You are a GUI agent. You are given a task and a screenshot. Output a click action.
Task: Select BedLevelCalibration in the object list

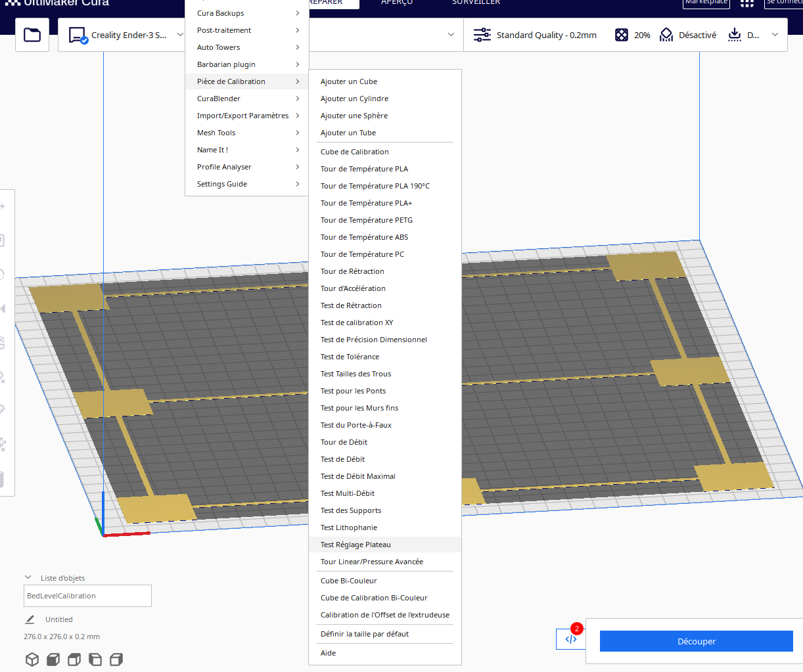87,596
